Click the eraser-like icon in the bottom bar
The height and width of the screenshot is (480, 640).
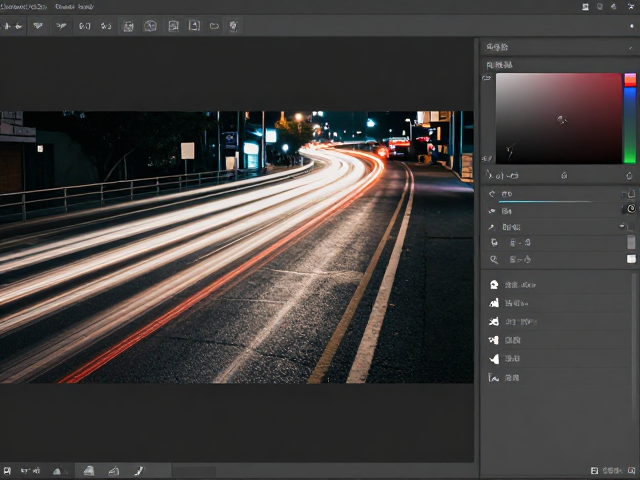pos(113,471)
